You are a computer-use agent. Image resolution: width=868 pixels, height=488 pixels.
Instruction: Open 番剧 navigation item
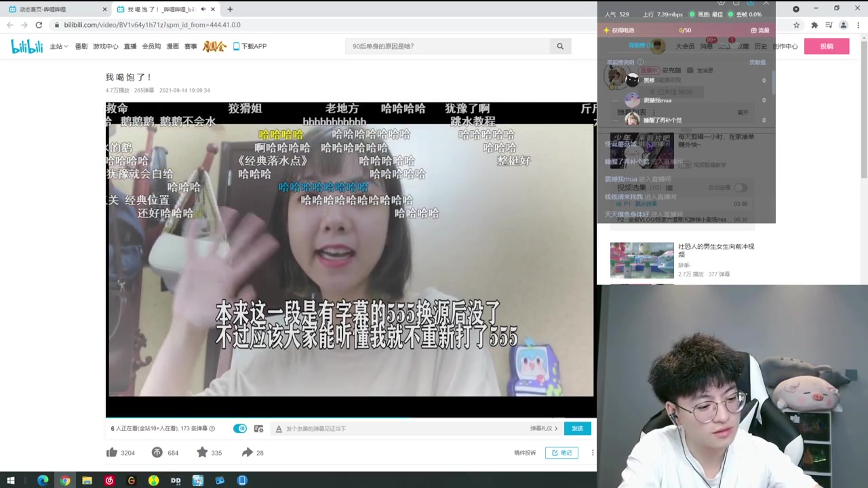tap(81, 46)
